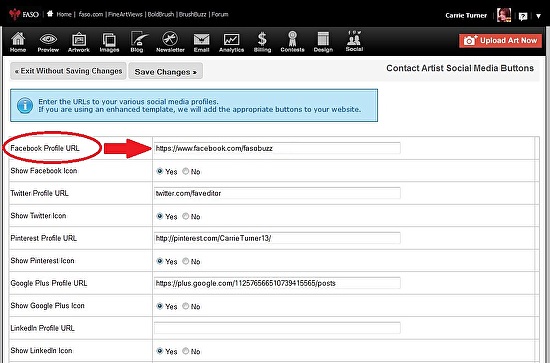The height and width of the screenshot is (363, 550).
Task: Select No for Show Facebook Icon
Action: coord(186,171)
